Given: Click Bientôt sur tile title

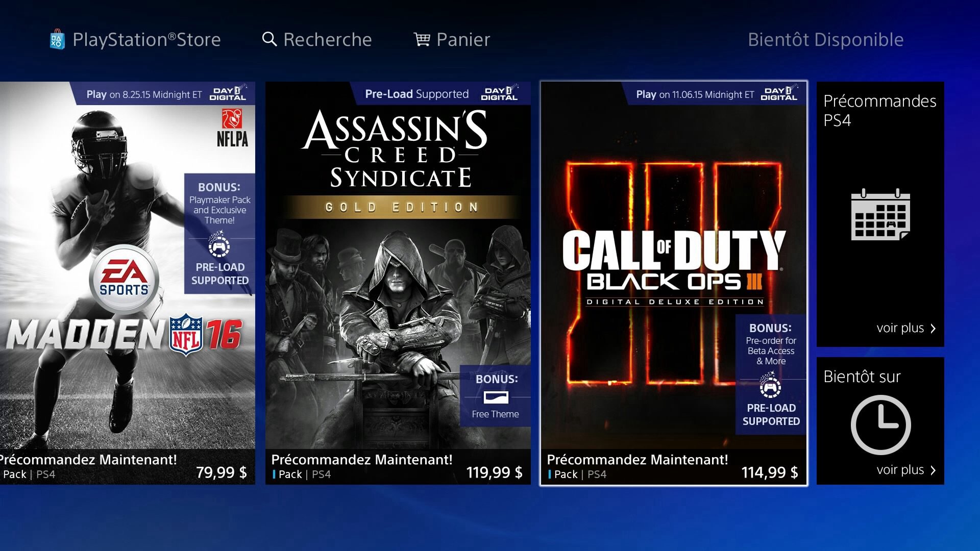Looking at the screenshot, I should (862, 377).
